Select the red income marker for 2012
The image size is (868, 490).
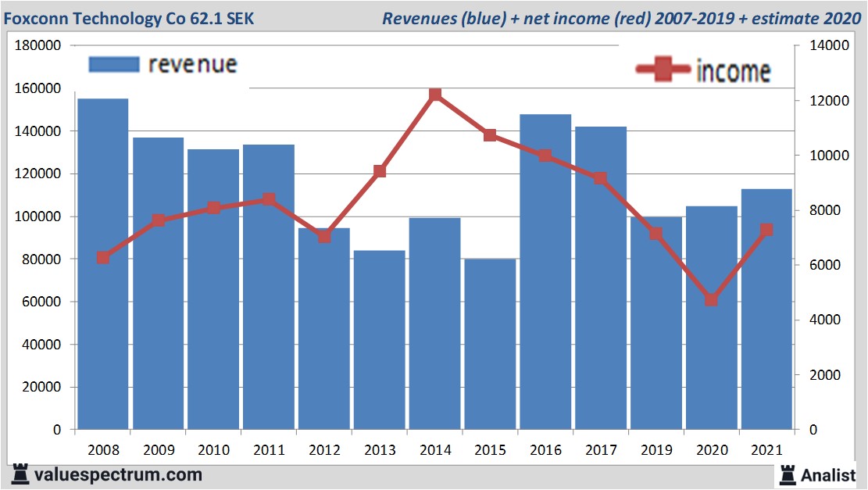coord(324,236)
